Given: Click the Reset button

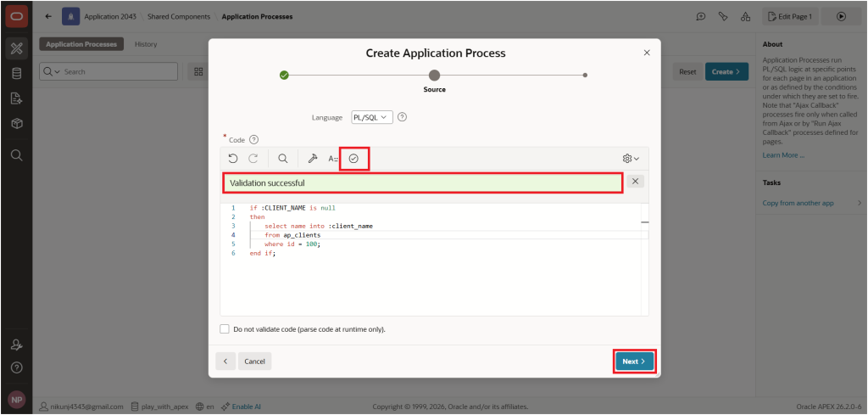Looking at the screenshot, I should pos(687,71).
